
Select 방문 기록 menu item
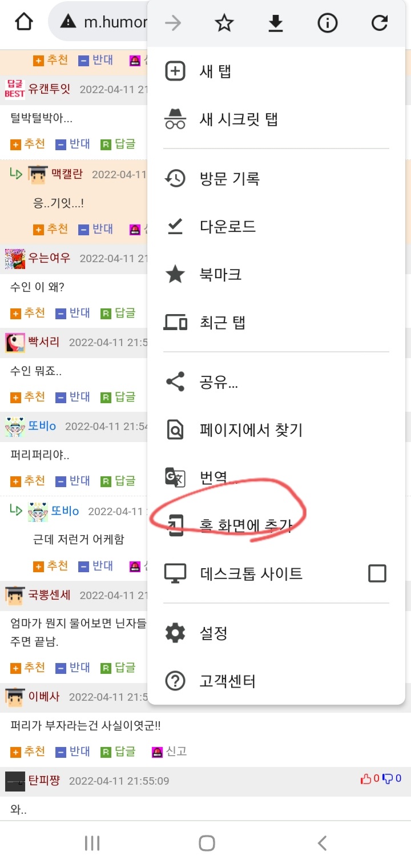(276, 179)
